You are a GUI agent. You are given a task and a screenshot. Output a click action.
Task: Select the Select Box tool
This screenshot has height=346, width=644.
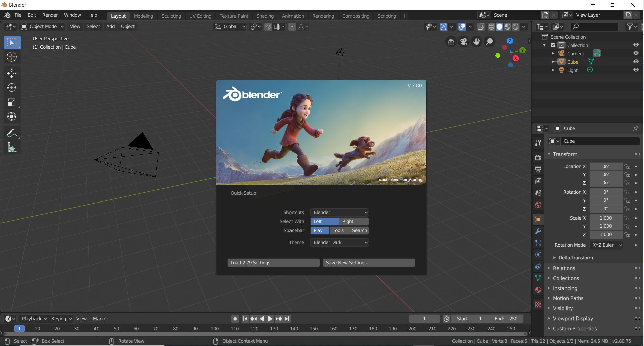[12, 43]
